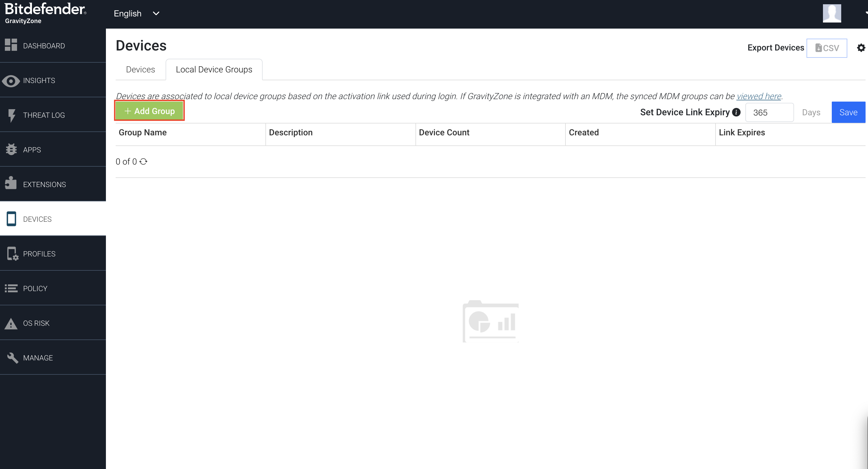This screenshot has width=868, height=469.
Task: Follow the 'viewed here' link
Action: [x=758, y=96]
